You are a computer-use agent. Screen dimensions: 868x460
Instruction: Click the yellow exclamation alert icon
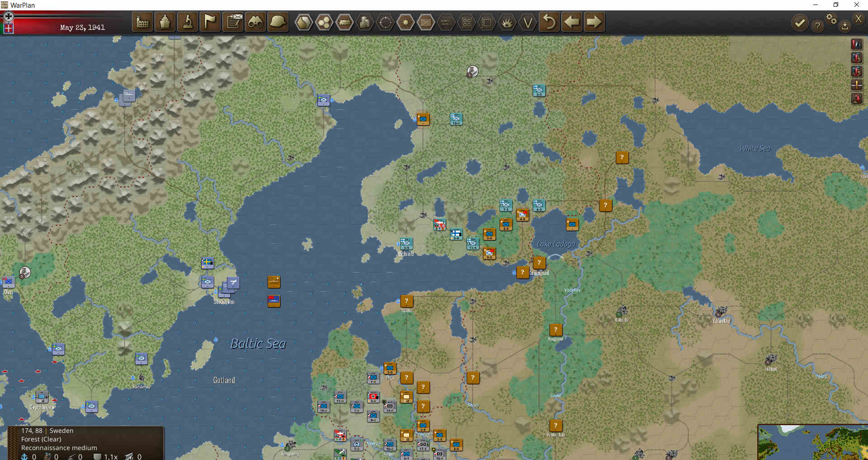point(857,85)
